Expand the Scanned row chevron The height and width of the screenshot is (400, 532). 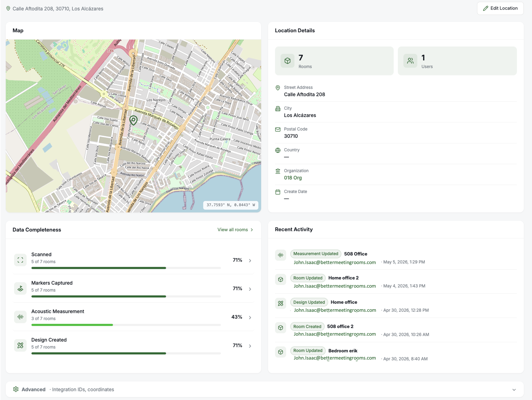pos(250,260)
